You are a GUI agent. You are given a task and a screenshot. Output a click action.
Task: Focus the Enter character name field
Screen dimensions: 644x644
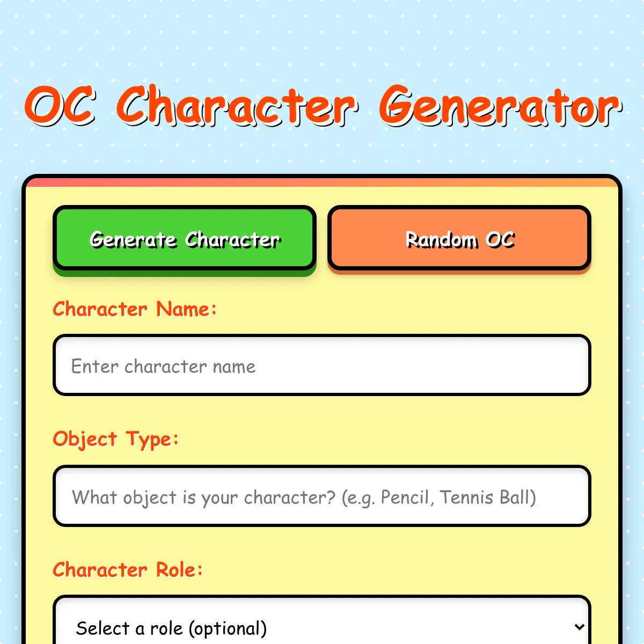click(322, 365)
